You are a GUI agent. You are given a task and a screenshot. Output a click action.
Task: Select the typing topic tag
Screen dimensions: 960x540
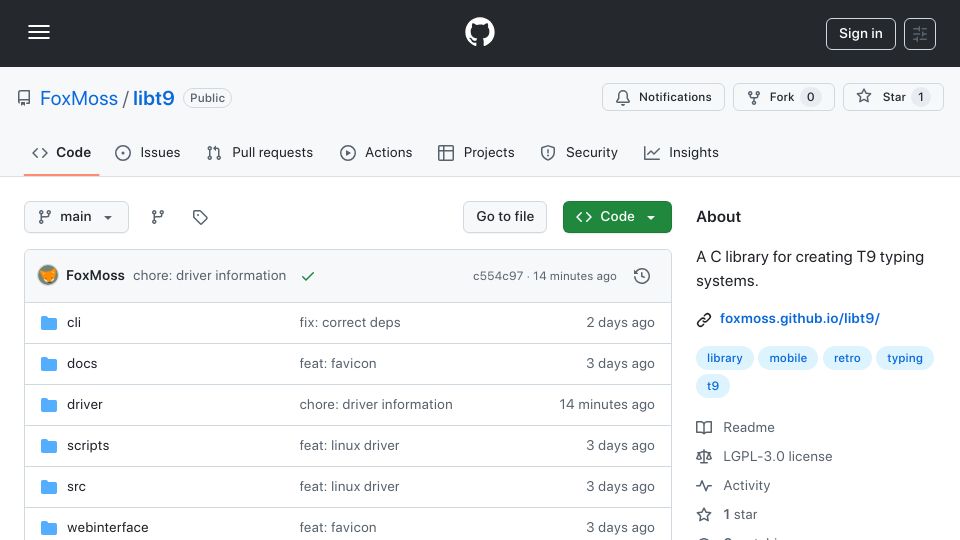[x=904, y=358]
